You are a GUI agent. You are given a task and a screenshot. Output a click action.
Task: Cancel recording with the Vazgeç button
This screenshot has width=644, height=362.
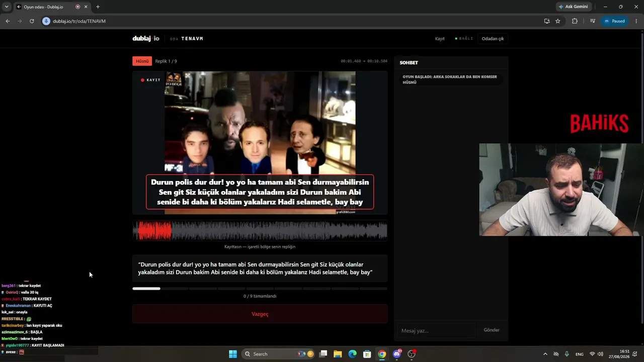click(x=260, y=314)
